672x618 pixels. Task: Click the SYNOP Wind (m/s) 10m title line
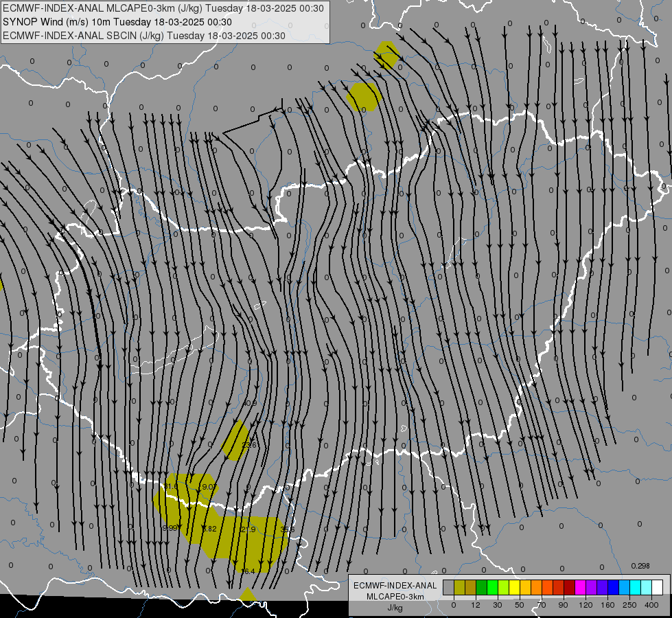(117, 22)
